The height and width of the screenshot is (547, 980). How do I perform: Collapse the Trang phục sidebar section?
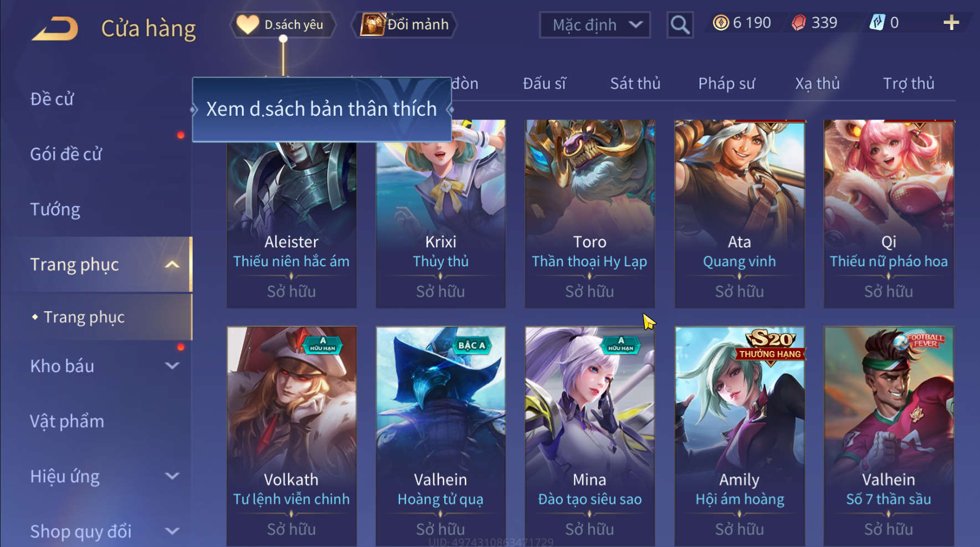click(x=172, y=265)
